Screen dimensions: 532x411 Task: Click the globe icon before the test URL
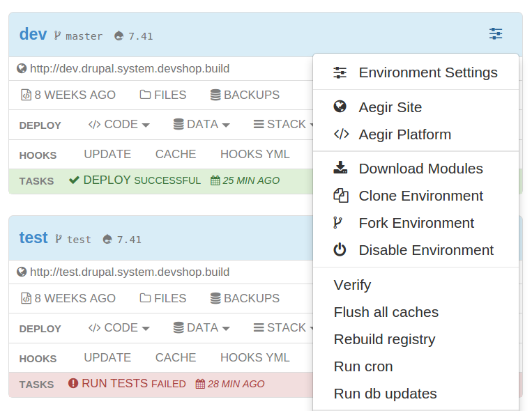click(22, 272)
